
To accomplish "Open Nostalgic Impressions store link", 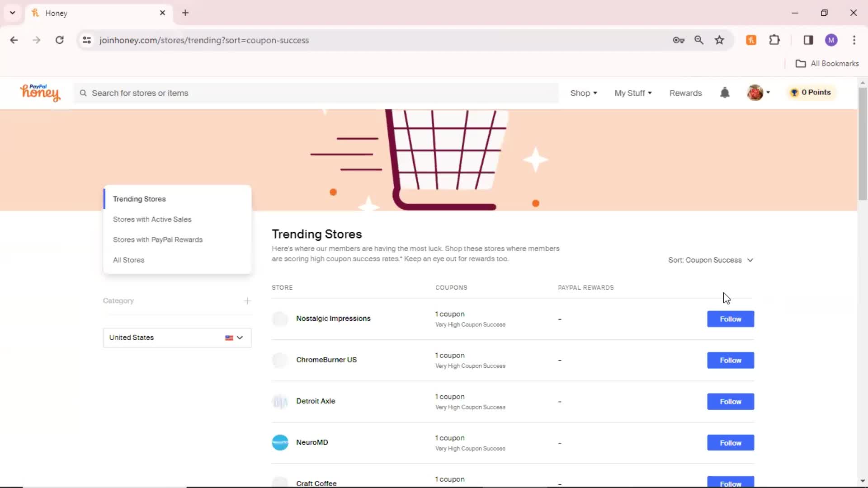I will tap(333, 319).
